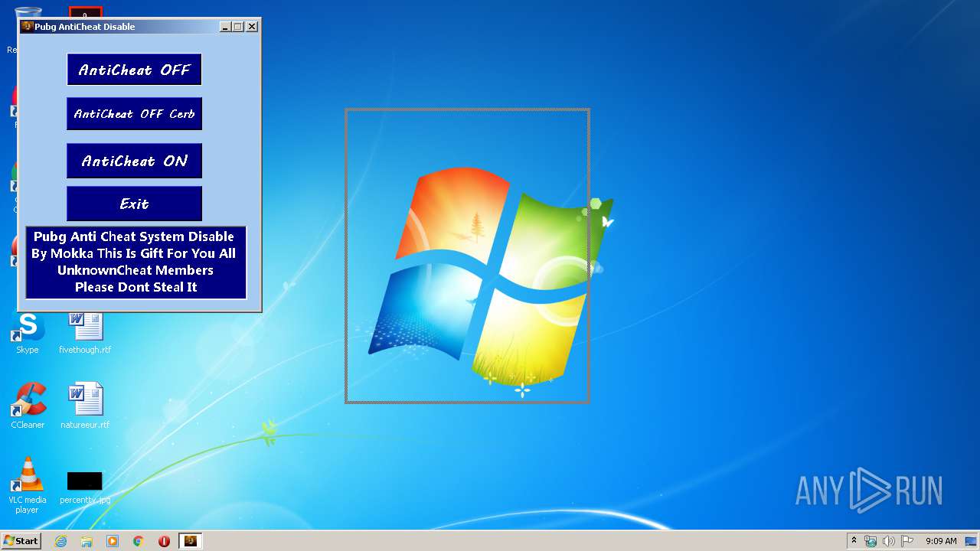Show hidden system tray icons
The height and width of the screenshot is (551, 980).
point(854,541)
